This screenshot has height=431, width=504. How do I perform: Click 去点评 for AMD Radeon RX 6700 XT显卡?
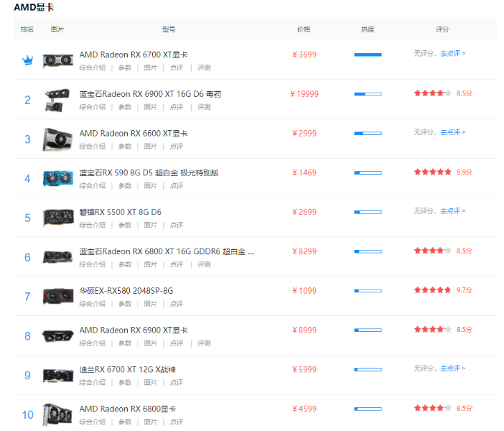[x=452, y=54]
